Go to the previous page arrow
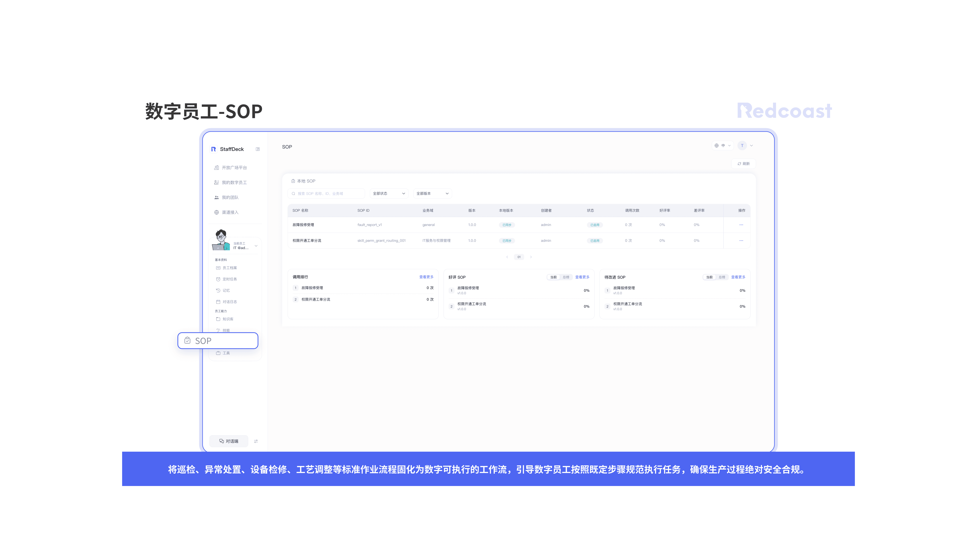 [x=507, y=257]
